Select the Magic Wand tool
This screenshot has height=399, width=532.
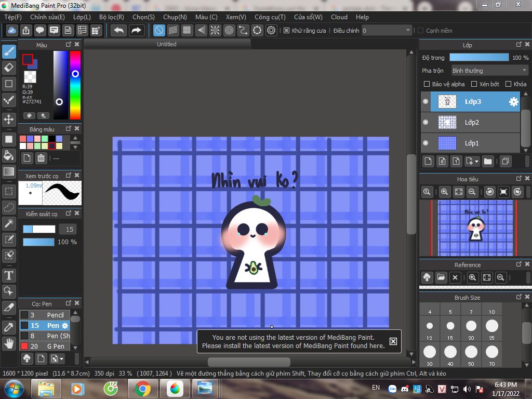point(9,223)
